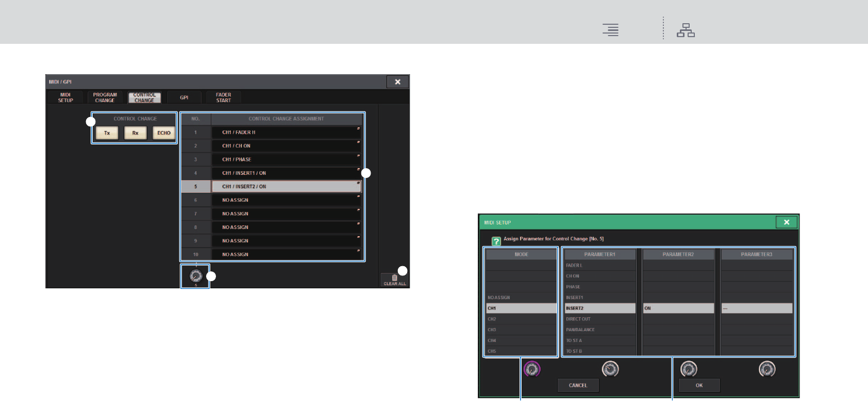Select the CONTROL CHANGE tab

pyautogui.click(x=144, y=97)
